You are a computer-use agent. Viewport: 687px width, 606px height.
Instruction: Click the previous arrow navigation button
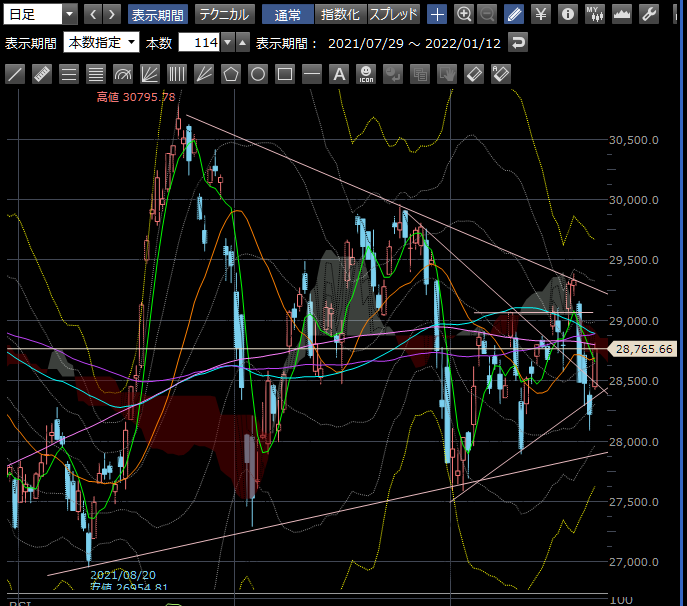[93, 14]
